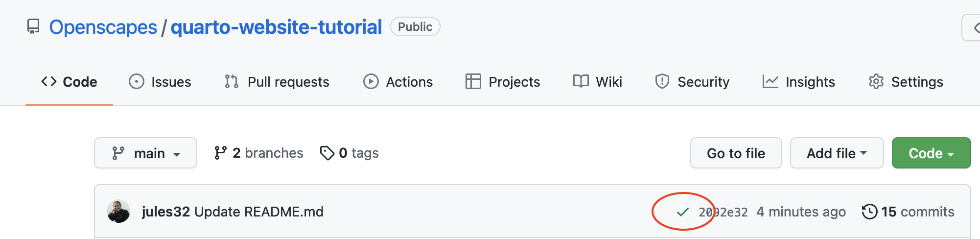Click the branches fork icon

[220, 153]
